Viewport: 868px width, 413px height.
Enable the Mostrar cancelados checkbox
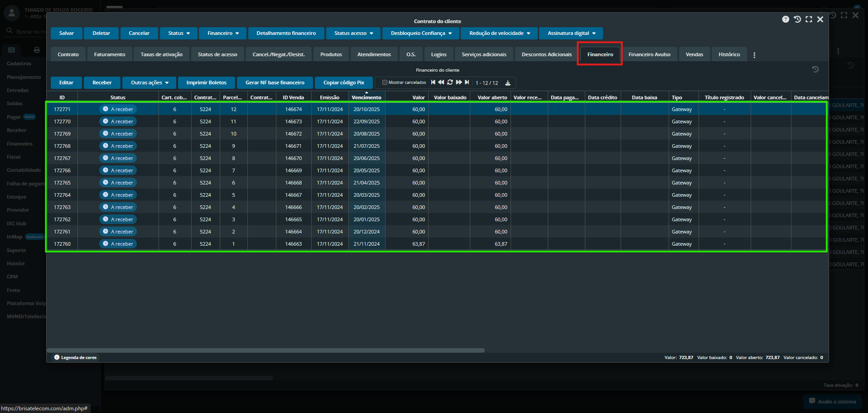pyautogui.click(x=385, y=83)
